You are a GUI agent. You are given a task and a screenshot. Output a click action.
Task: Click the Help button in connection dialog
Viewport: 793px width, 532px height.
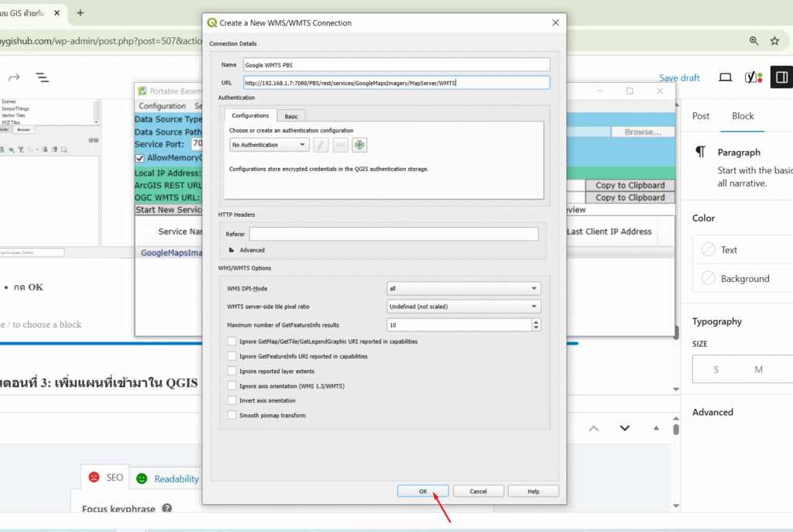(533, 491)
